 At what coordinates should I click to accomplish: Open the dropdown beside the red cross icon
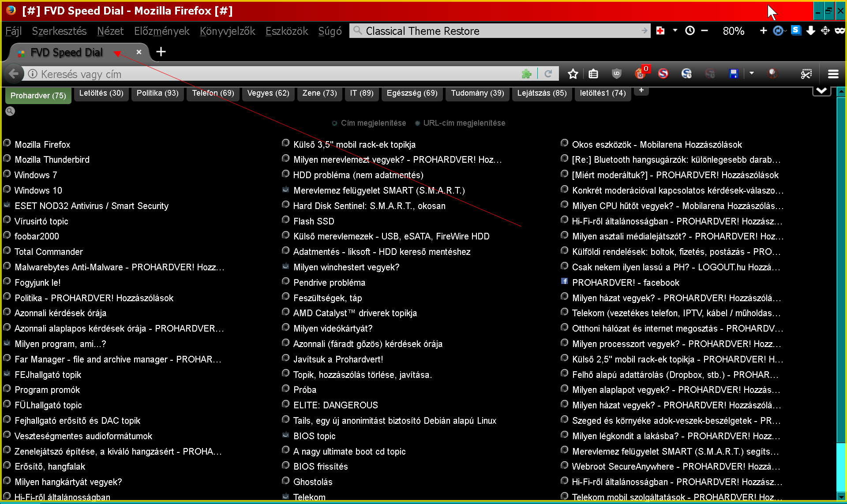675,30
